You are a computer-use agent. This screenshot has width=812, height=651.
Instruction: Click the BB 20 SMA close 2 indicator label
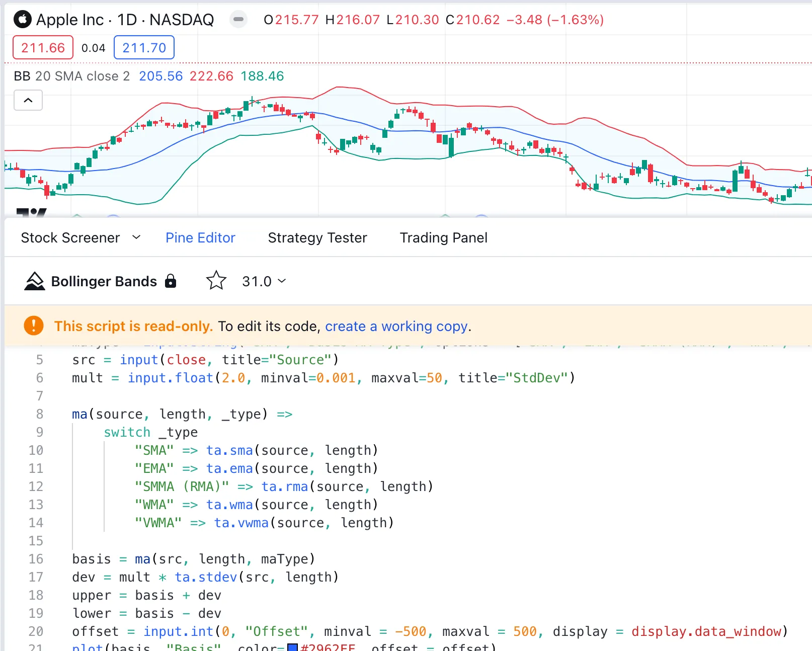72,76
